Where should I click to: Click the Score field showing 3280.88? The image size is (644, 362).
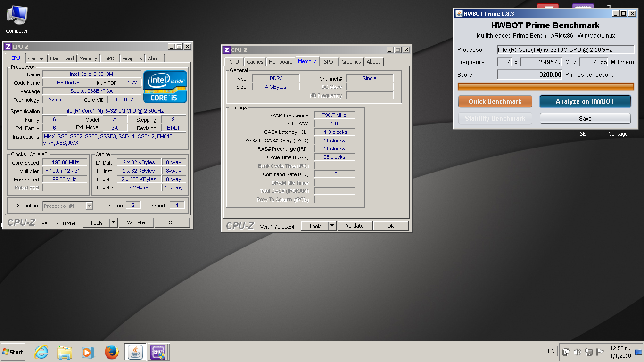pos(530,74)
